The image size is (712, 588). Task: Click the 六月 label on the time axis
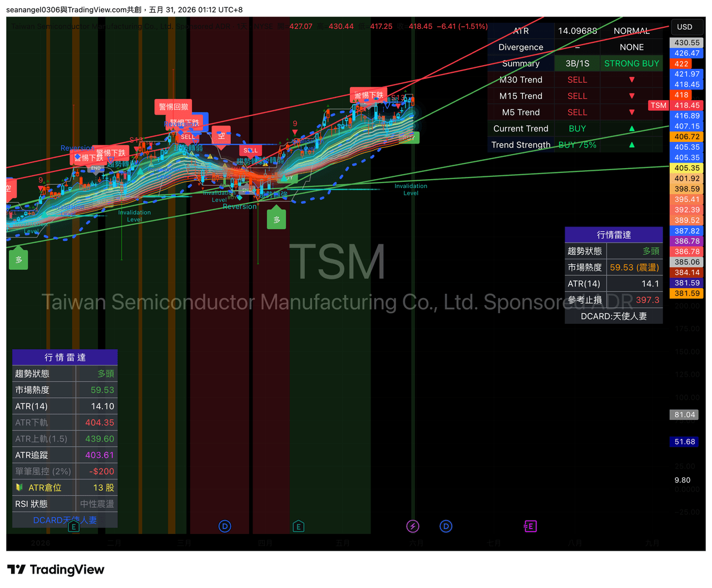[x=416, y=542]
